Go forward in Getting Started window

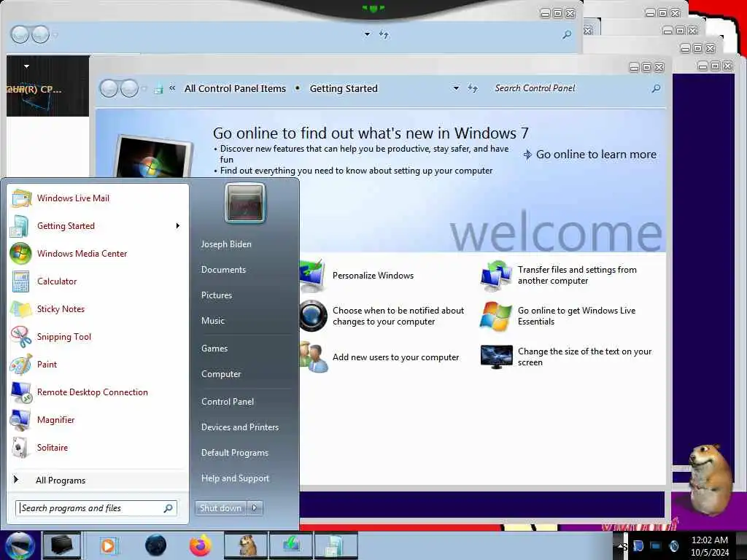[x=130, y=88]
